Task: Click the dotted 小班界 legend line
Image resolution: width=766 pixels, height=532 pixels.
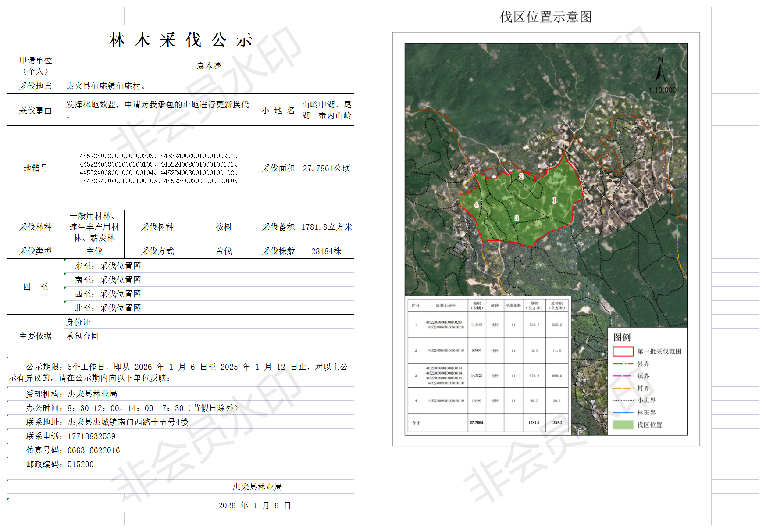Action: [x=623, y=400]
